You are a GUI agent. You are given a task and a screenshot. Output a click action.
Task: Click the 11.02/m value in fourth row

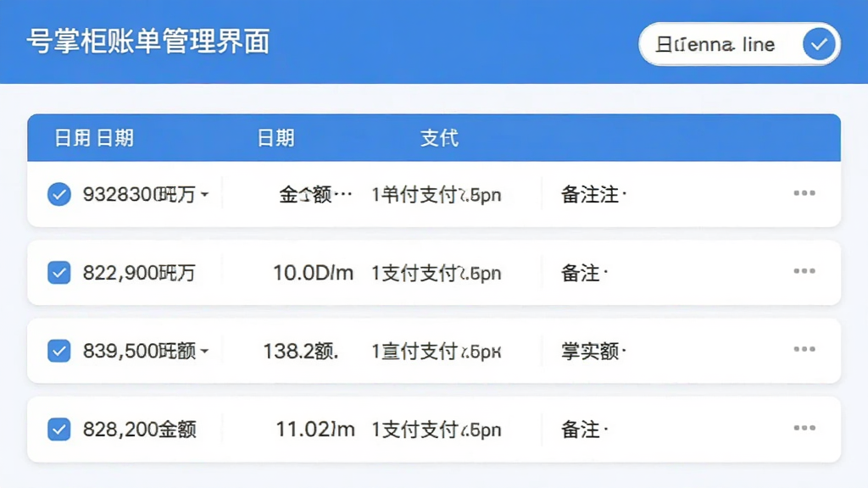point(315,430)
